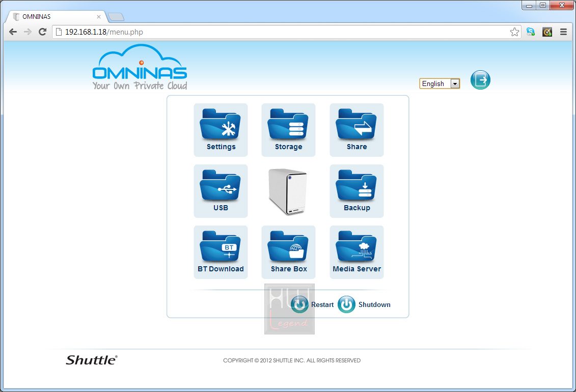576x392 pixels.
Task: Click the browser forward arrow
Action: 28,32
